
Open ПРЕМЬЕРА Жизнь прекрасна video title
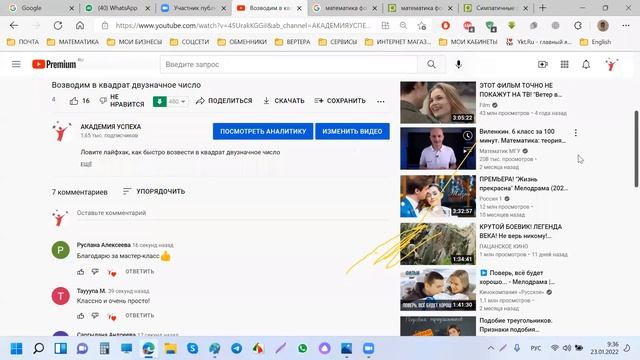point(524,184)
